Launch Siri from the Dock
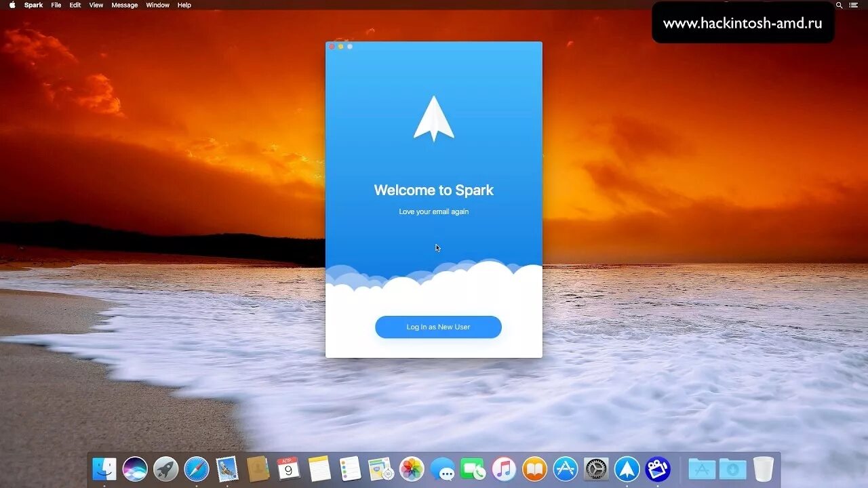 [x=135, y=469]
